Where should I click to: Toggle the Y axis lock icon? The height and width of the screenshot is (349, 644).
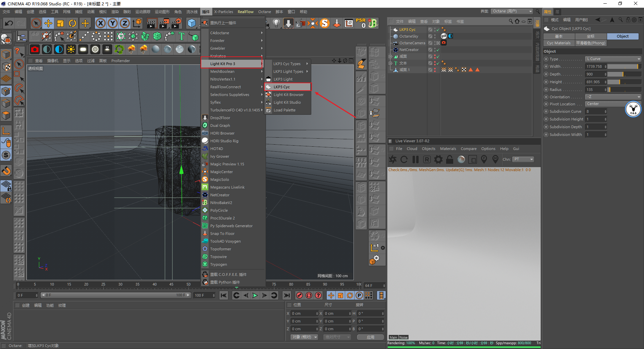113,23
